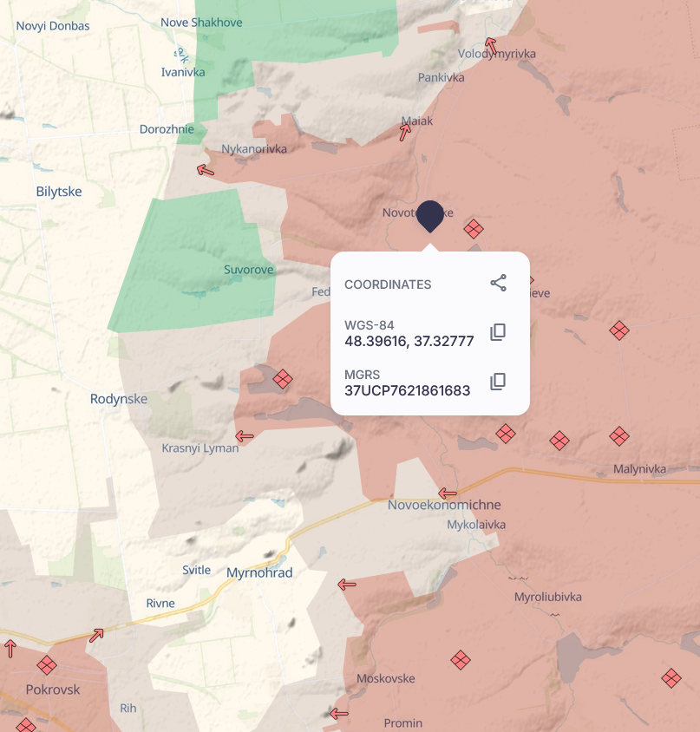This screenshot has height=732, width=700.
Task: Click the upward arrow northwest of Pokrovsk
Action: pyautogui.click(x=10, y=649)
